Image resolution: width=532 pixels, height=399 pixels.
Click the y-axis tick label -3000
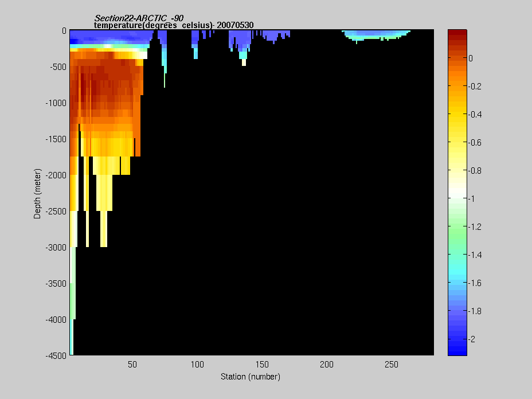[56, 248]
